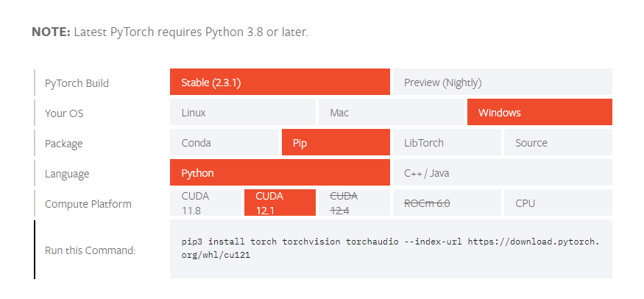
Task: Click the PyTorch Build row label
Action: [77, 83]
